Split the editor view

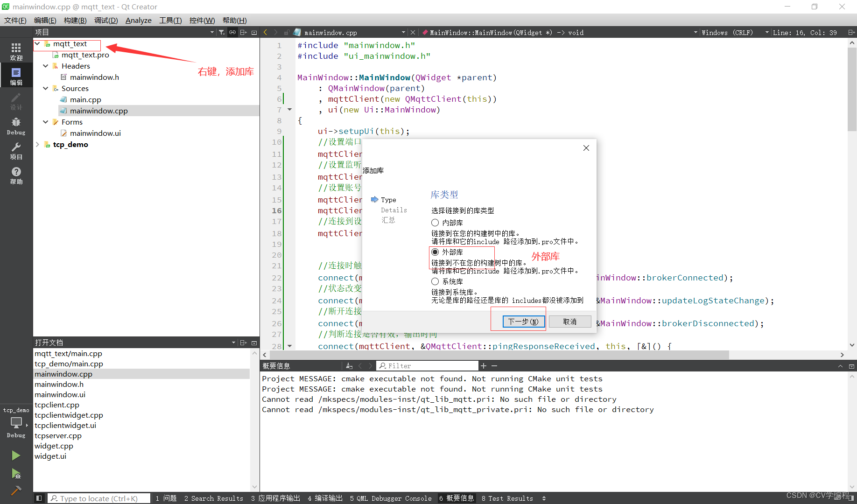(851, 32)
